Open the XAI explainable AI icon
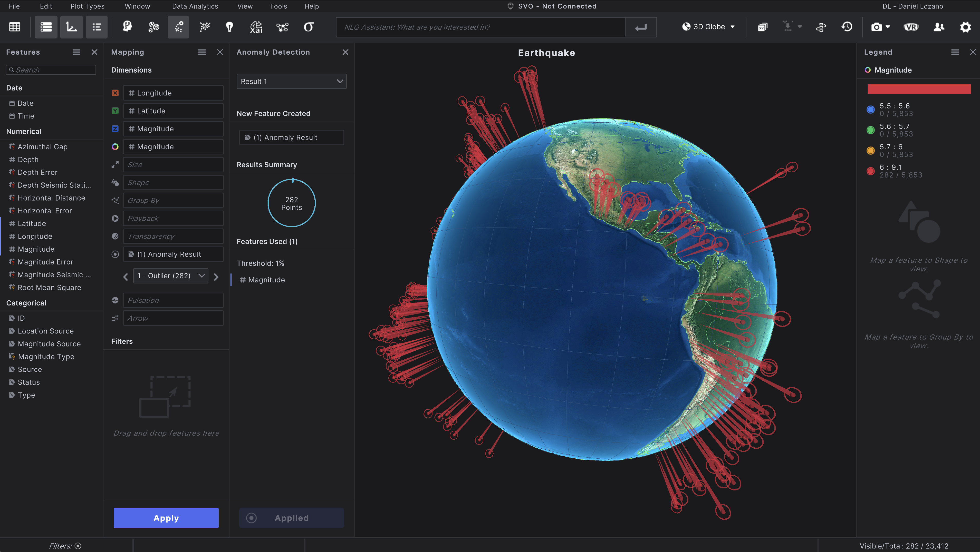 click(256, 27)
